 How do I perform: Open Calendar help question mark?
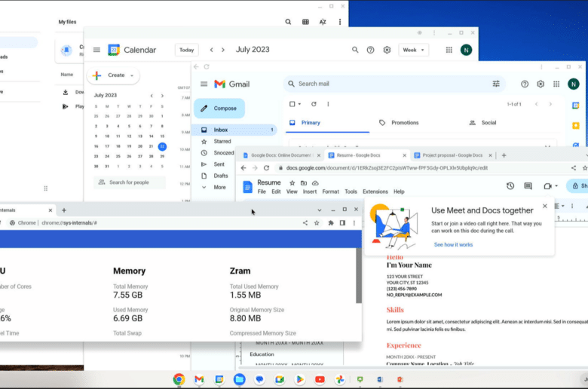pyautogui.click(x=370, y=50)
